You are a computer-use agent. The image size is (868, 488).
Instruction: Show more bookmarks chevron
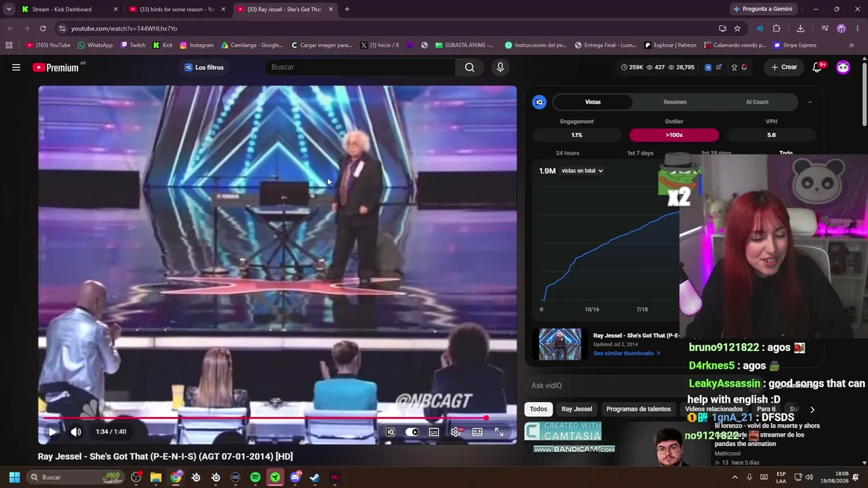tap(852, 45)
